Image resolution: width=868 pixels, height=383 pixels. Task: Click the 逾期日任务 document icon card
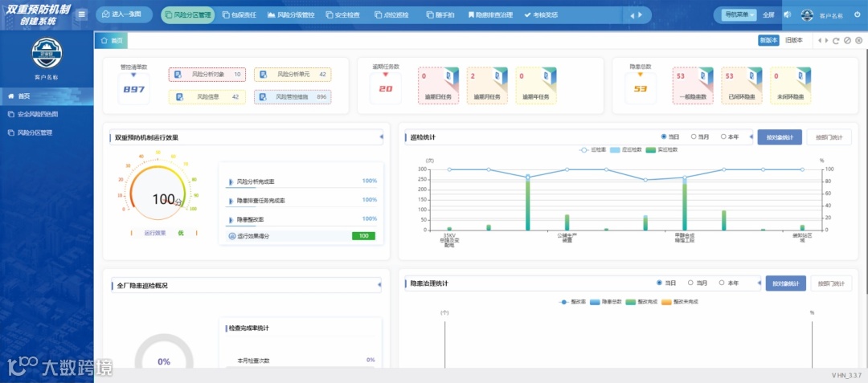[x=439, y=86]
